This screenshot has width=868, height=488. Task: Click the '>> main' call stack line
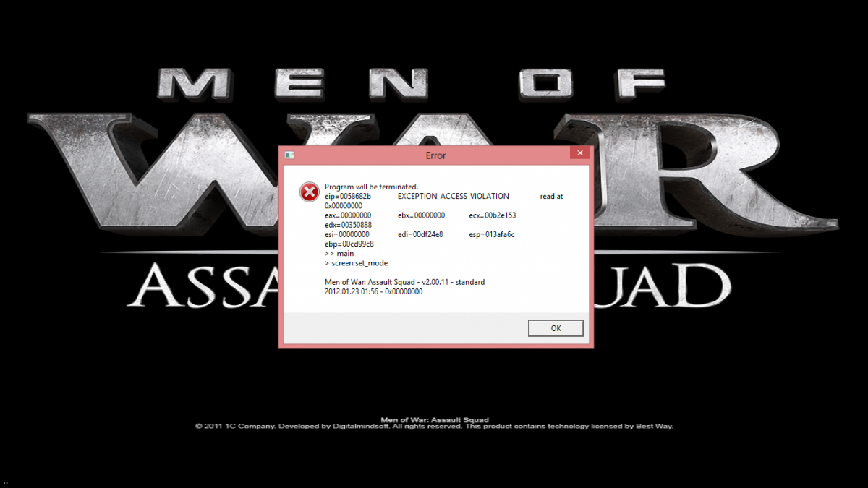339,254
